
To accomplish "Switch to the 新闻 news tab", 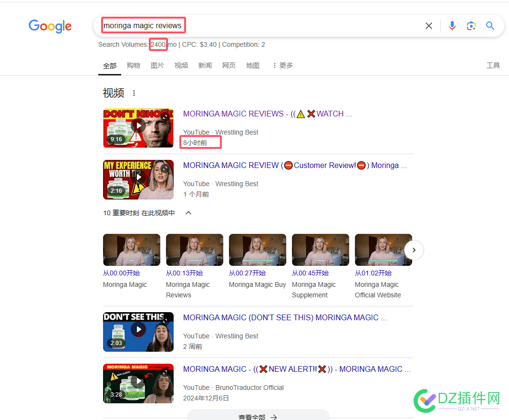I will 205,65.
